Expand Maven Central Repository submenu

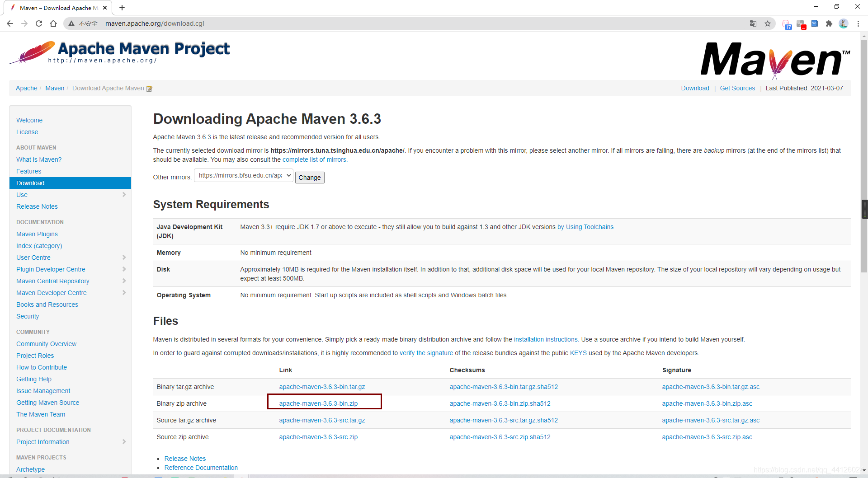coord(124,281)
